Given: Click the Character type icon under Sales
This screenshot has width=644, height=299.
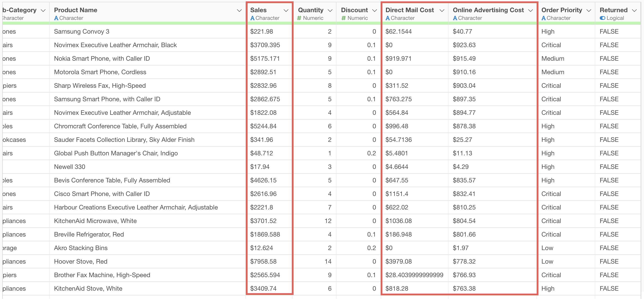Looking at the screenshot, I should 253,18.
